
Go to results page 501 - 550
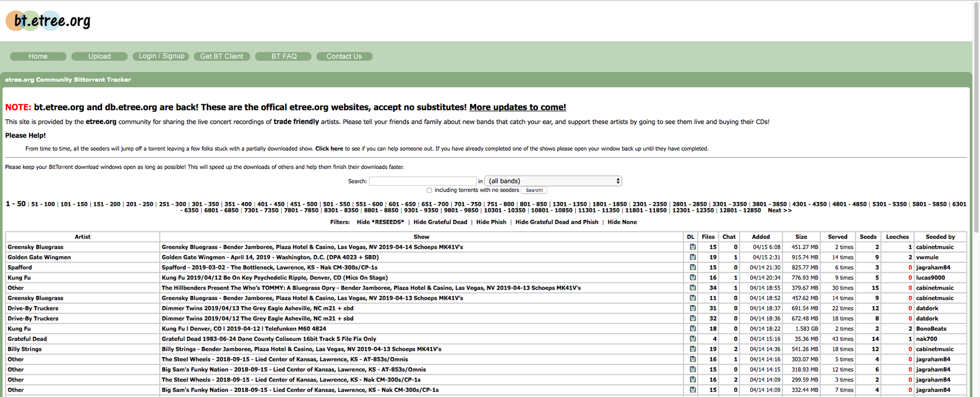tap(336, 204)
